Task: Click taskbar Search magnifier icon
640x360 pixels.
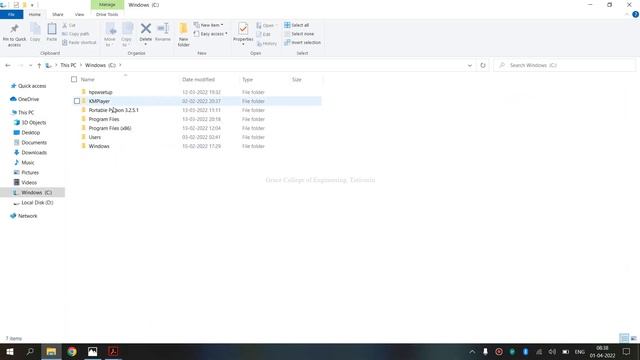Action: [x=30, y=351]
